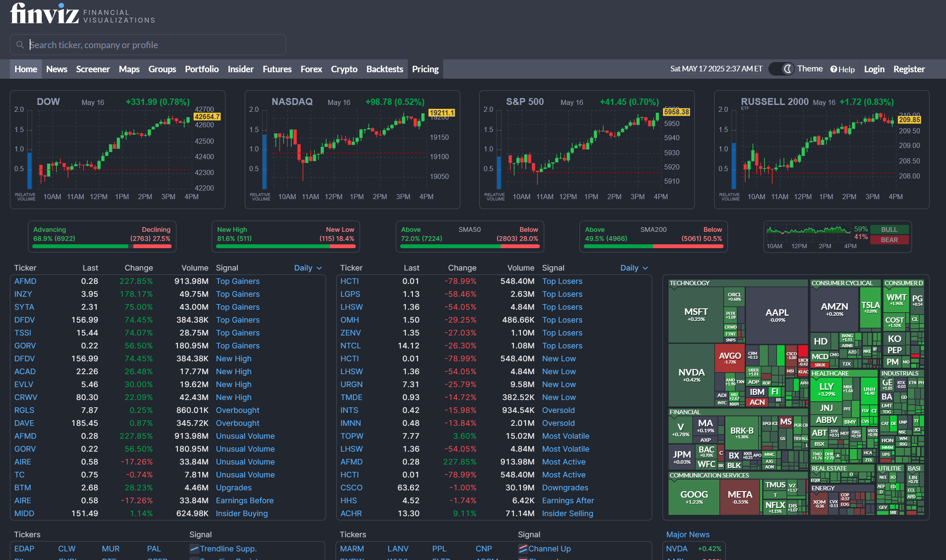946x560 pixels.
Task: Click the red BEAR indicator
Action: coord(889,240)
